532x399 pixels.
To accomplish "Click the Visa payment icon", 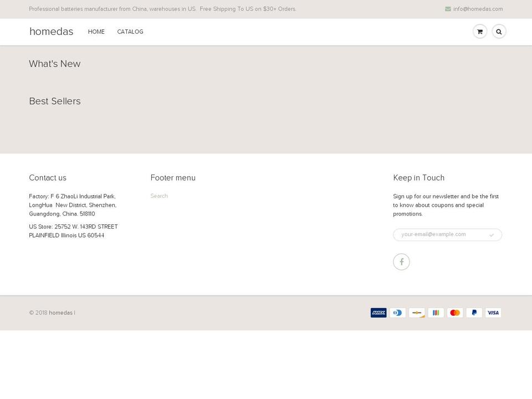I will pyautogui.click(x=493, y=313).
